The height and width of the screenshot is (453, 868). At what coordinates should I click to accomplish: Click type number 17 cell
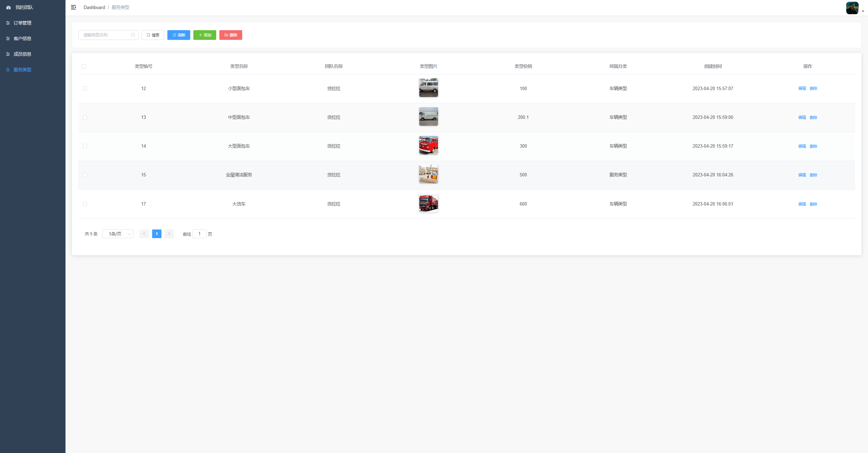(x=143, y=204)
